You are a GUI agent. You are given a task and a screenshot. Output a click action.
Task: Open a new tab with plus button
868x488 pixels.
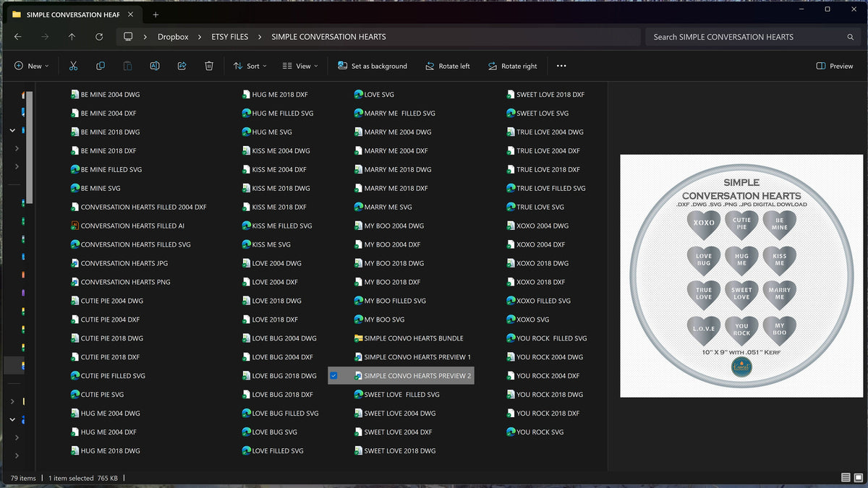(x=156, y=14)
